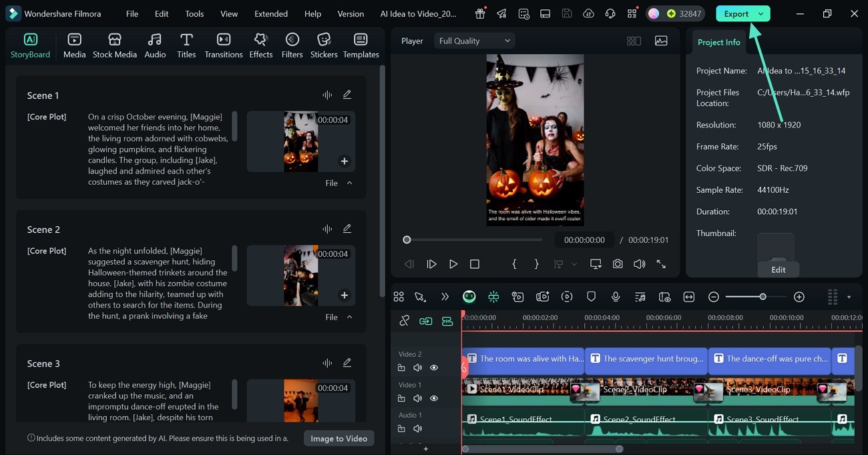Click the headset support icon in title bar

point(610,13)
